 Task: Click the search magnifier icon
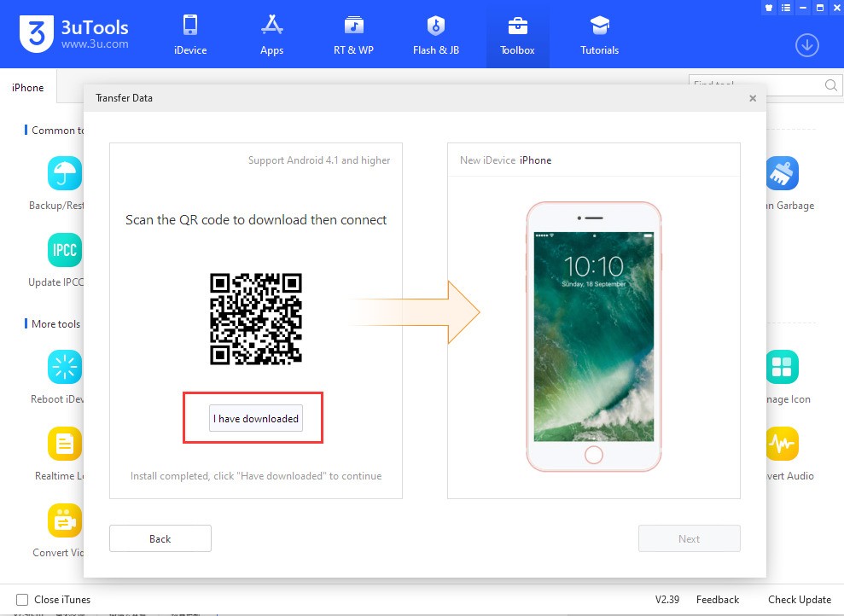click(831, 85)
